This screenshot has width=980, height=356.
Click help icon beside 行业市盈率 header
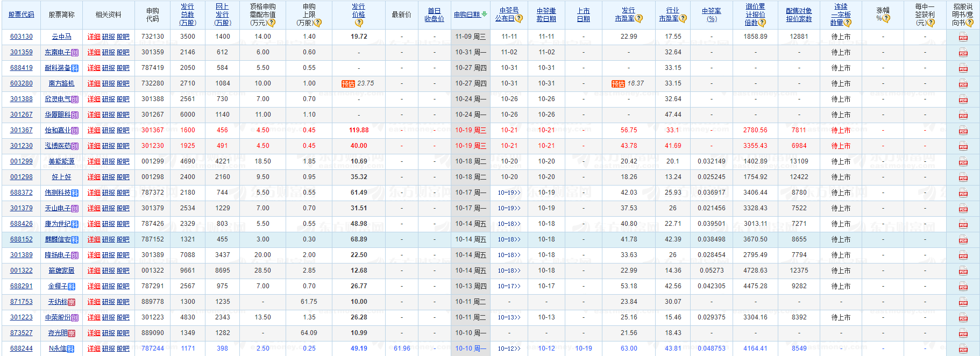[683, 18]
